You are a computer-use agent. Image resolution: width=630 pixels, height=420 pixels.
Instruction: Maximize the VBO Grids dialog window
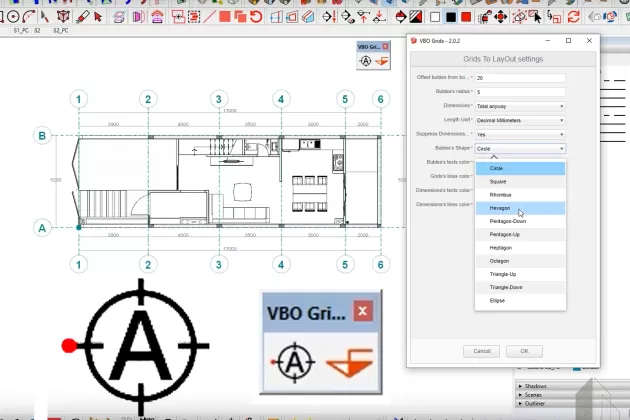[569, 41]
